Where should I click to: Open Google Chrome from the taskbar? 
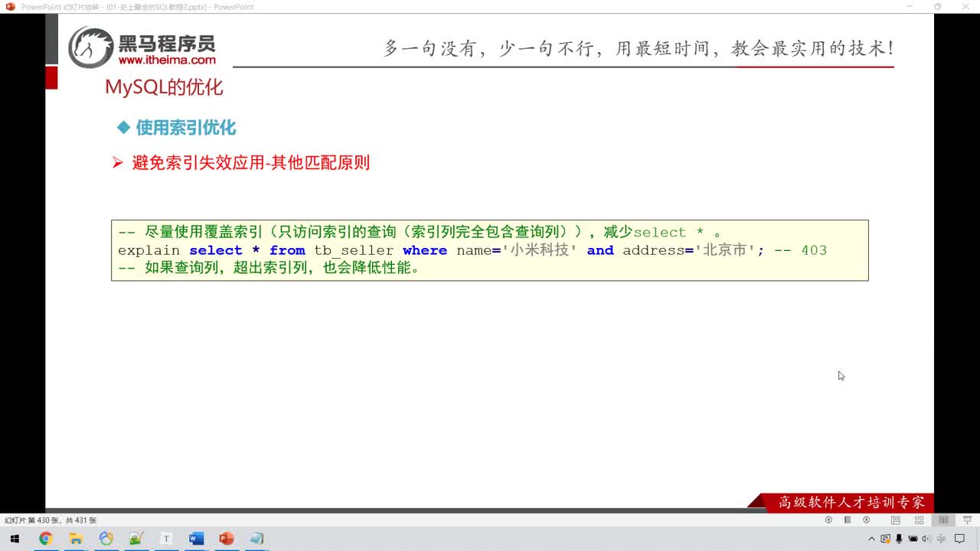click(x=45, y=539)
